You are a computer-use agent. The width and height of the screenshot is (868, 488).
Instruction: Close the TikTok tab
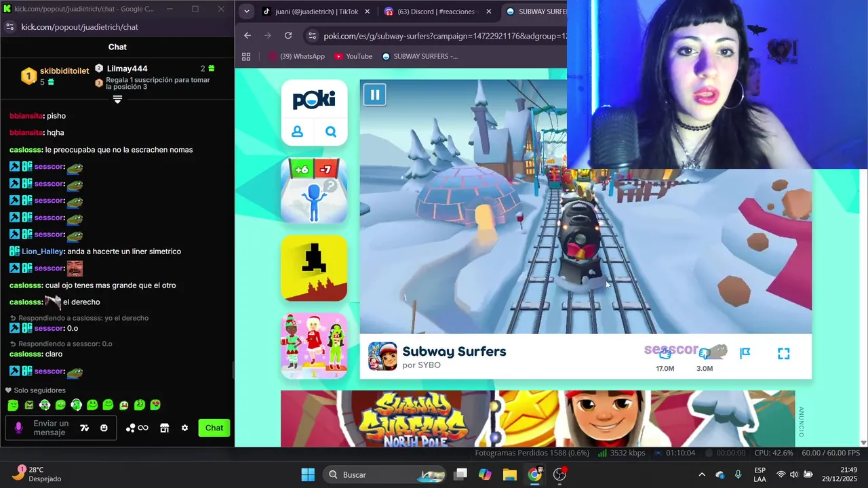click(x=367, y=12)
